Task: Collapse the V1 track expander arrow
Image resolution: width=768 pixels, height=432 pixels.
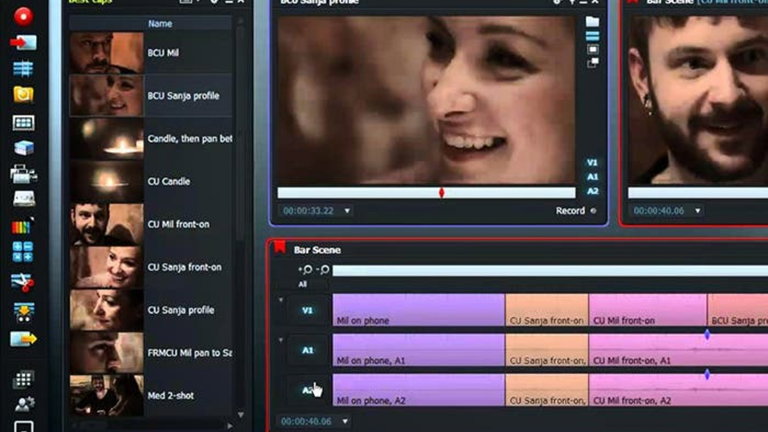Action: [x=281, y=300]
